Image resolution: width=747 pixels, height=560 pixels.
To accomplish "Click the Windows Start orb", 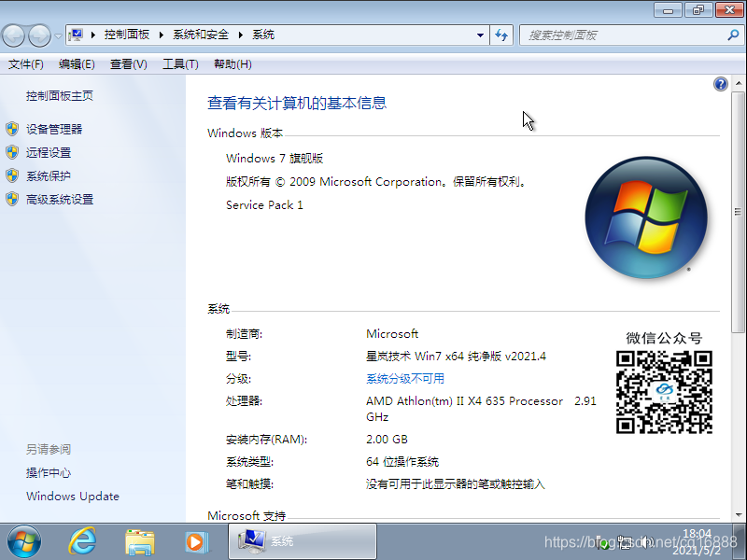I will click(24, 542).
